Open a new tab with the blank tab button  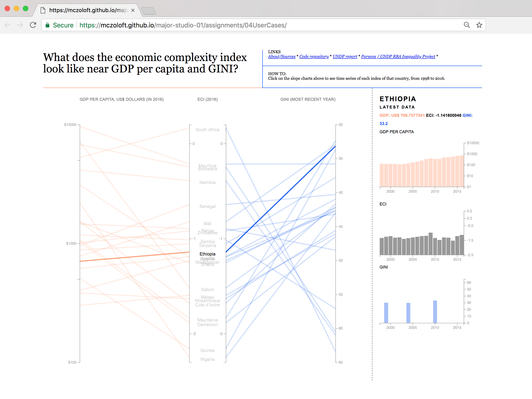148,11
